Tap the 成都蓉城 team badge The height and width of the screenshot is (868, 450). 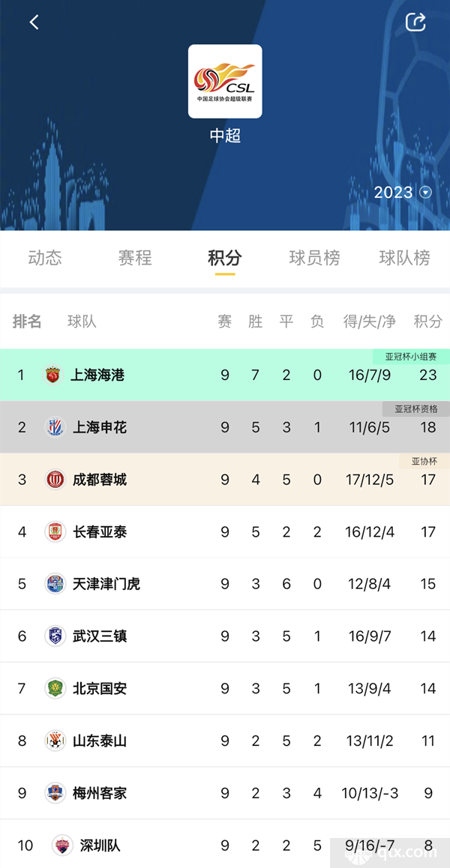(x=55, y=480)
